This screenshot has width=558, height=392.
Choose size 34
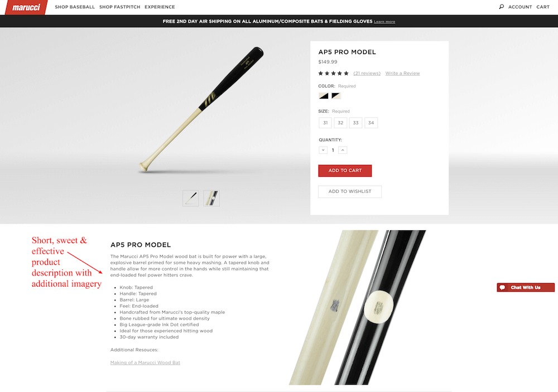coord(371,123)
